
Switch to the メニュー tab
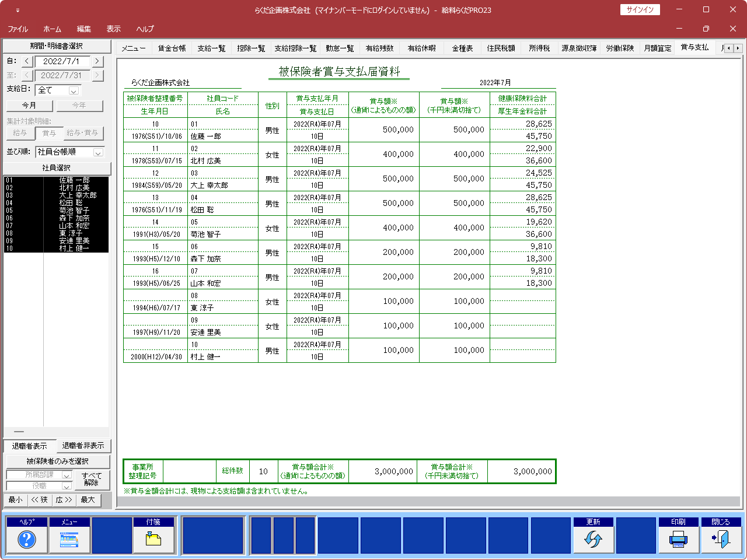[134, 48]
